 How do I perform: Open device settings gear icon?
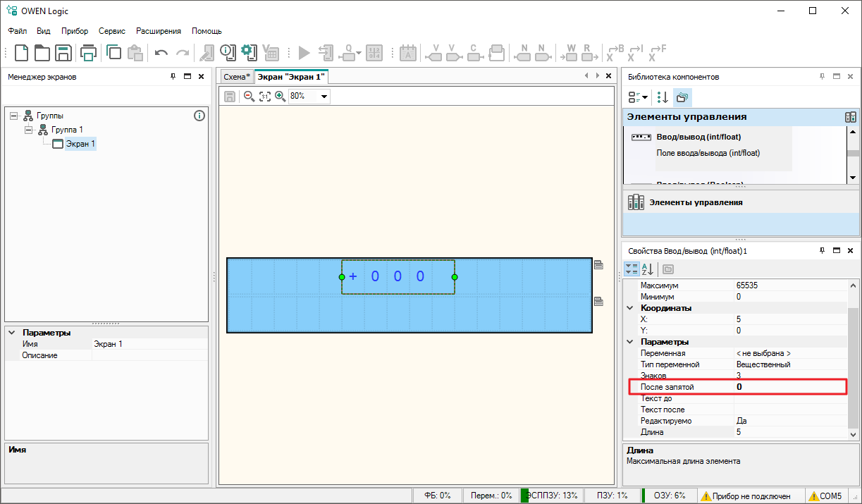247,52
